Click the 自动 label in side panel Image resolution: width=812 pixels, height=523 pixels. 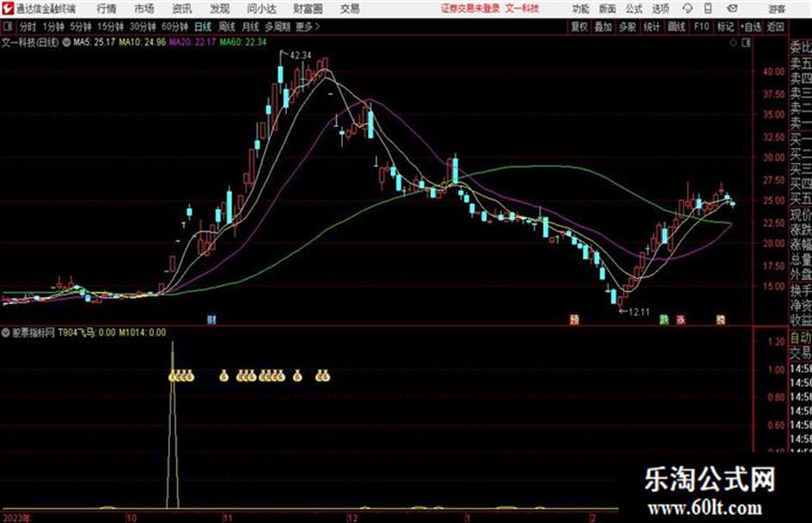point(801,338)
